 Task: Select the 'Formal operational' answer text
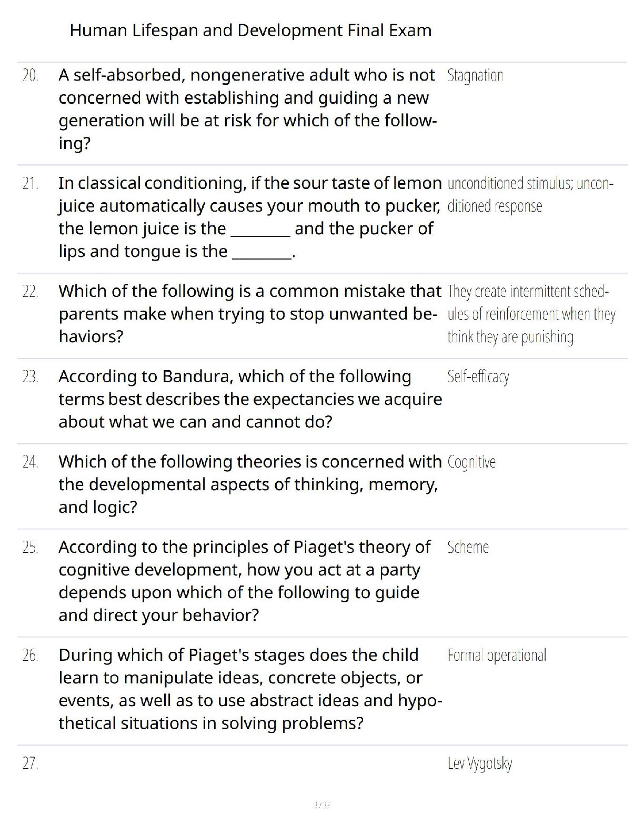[x=497, y=655]
